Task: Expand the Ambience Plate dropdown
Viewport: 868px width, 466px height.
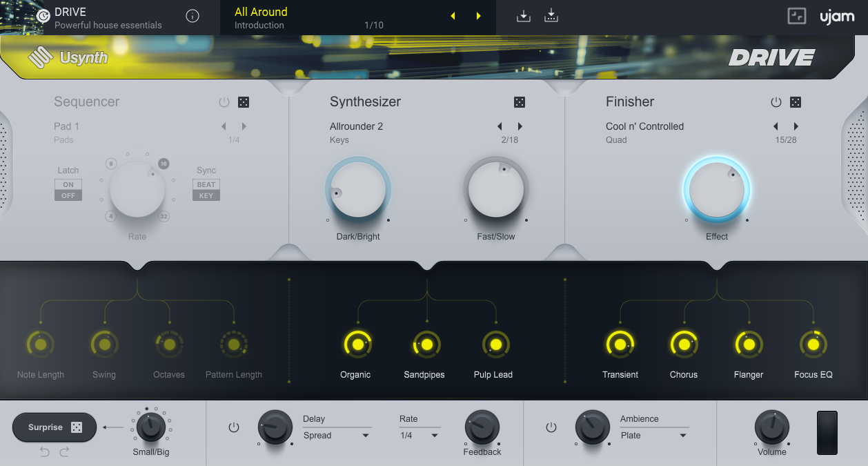Action: [653, 436]
